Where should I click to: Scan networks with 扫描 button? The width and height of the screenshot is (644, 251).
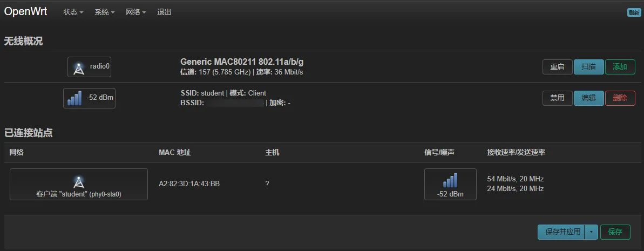point(588,67)
